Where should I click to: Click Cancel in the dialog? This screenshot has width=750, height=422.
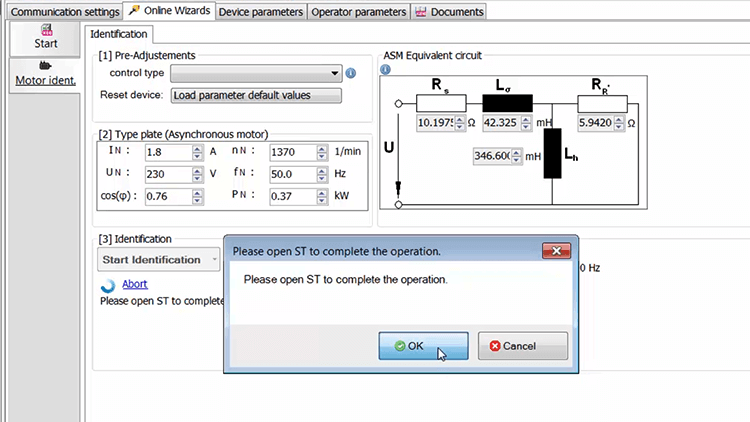[x=522, y=346]
